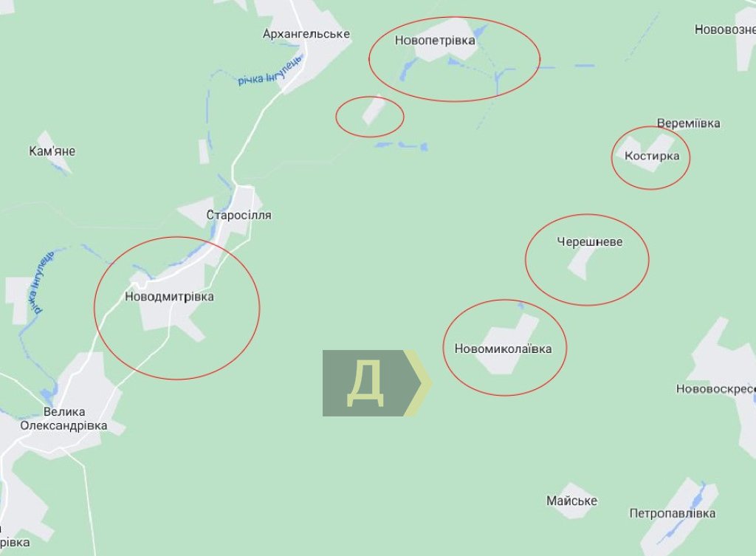Click the річка Інгулець label near Новодмитрівка

41,283
